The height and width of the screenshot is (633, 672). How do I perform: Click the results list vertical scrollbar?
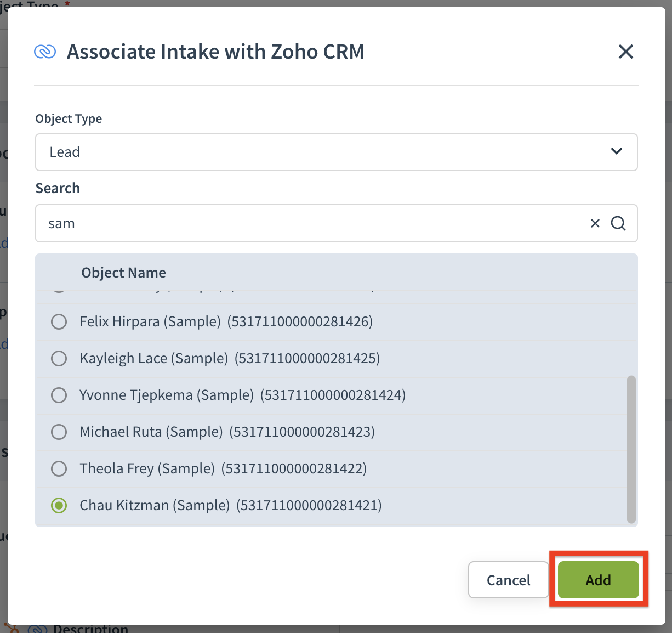[631, 449]
